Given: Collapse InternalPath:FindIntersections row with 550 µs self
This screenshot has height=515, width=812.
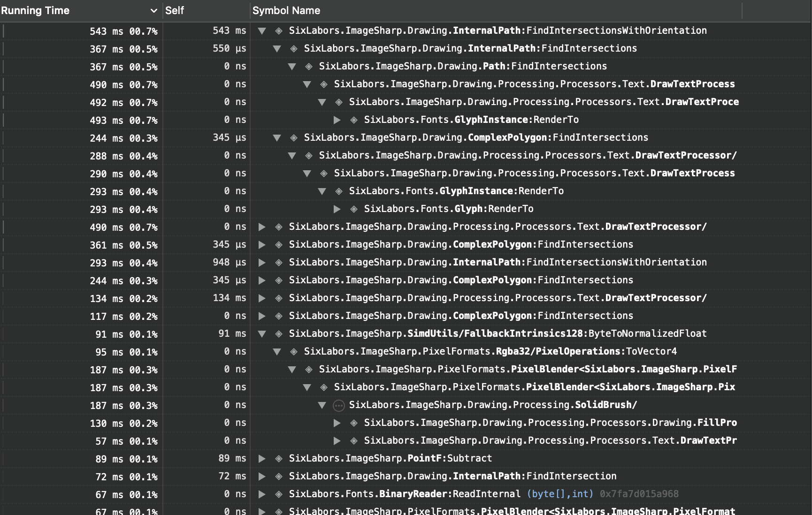Looking at the screenshot, I should coord(277,49).
